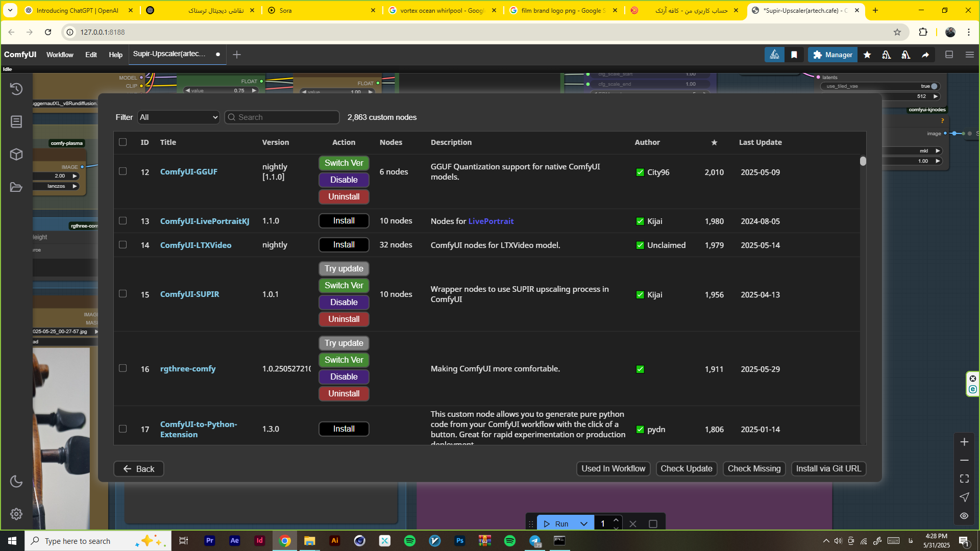Screen dimensions: 980x551
Task: Click the share arrow icon in top bar
Action: [x=925, y=55]
